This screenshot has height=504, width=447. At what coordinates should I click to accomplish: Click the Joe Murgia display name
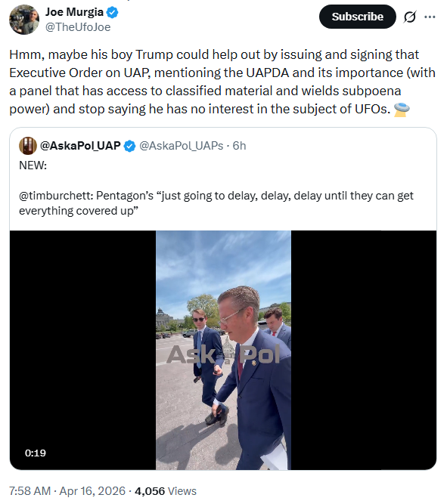74,12
